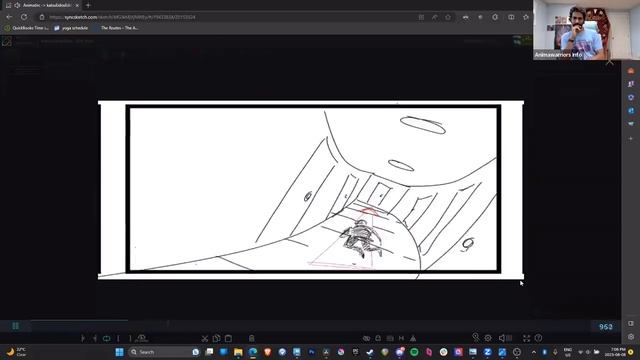This screenshot has height=360, width=640.
Task: Go back with the browser back arrow
Action: click(9, 17)
